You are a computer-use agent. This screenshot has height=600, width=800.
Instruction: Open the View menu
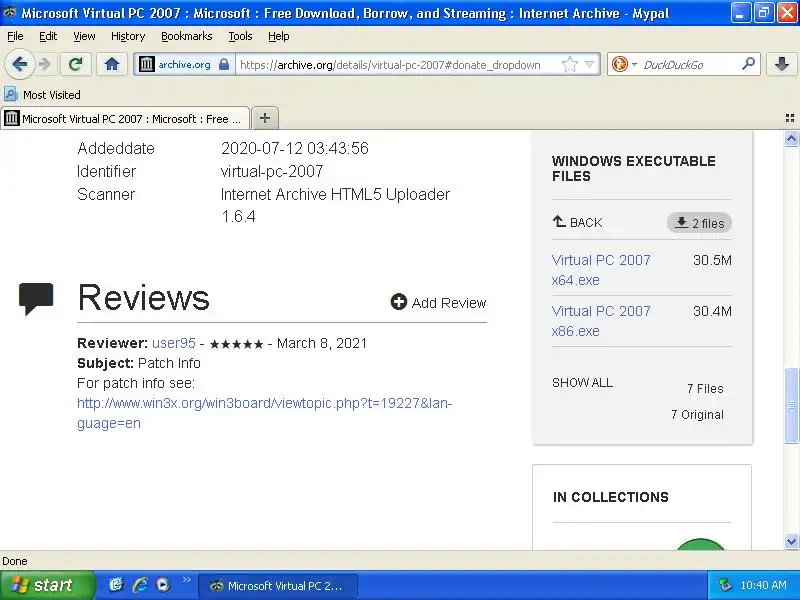pos(84,36)
